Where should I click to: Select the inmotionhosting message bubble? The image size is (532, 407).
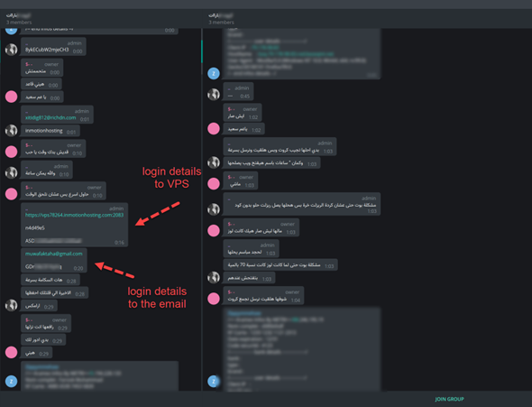click(50, 131)
